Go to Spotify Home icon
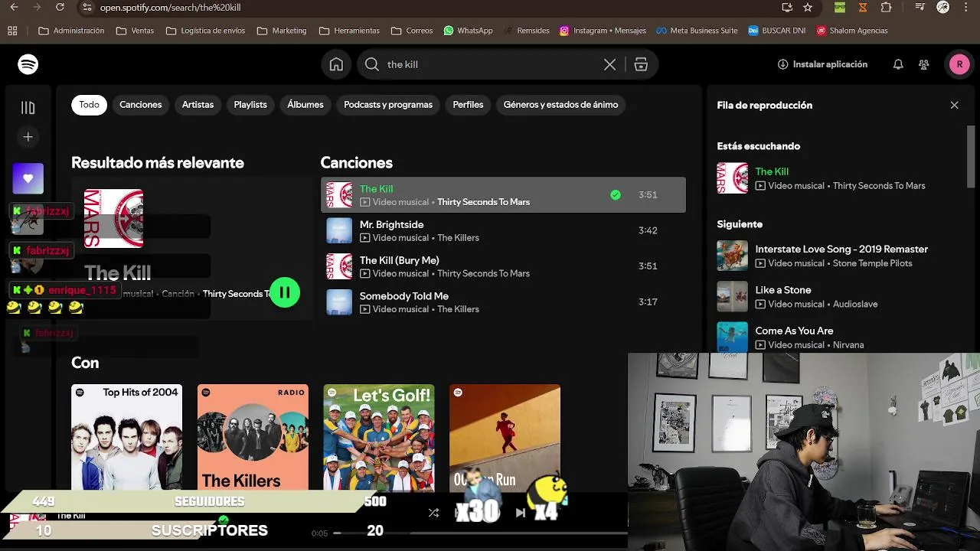The width and height of the screenshot is (980, 551). pyautogui.click(x=336, y=64)
